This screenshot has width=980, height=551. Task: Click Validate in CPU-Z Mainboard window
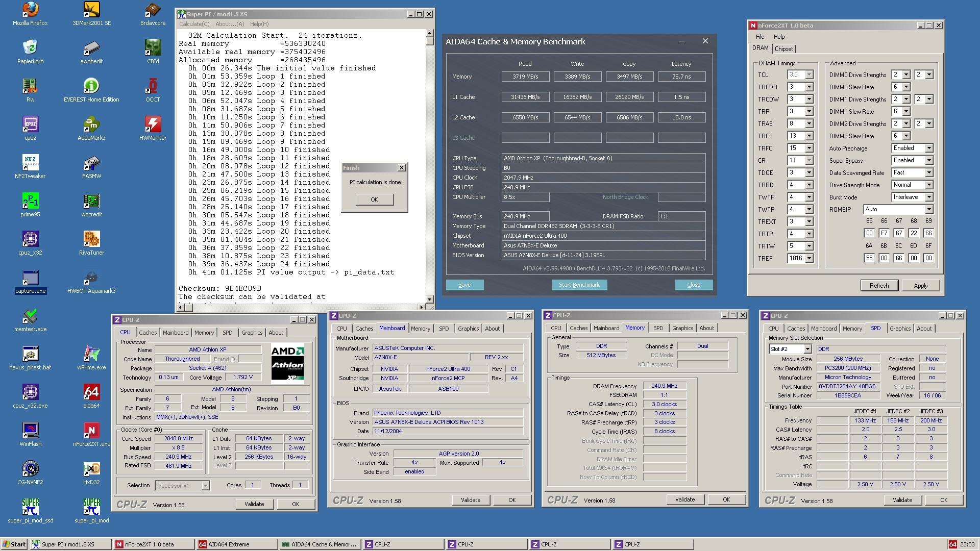470,500
